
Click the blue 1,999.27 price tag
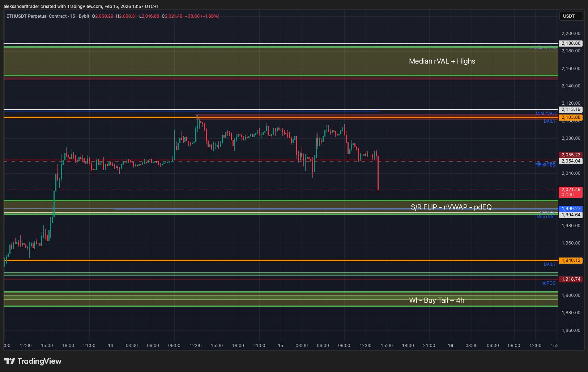pos(571,209)
